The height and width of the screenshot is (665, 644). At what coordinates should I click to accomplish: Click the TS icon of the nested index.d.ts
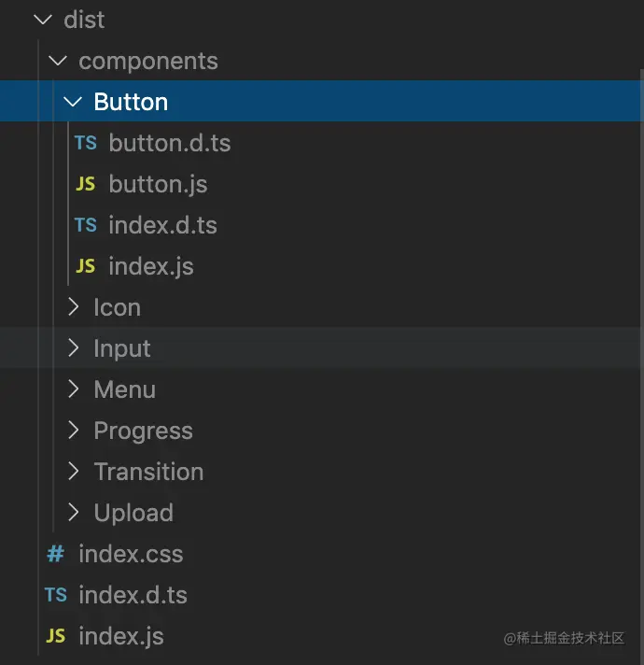86,225
